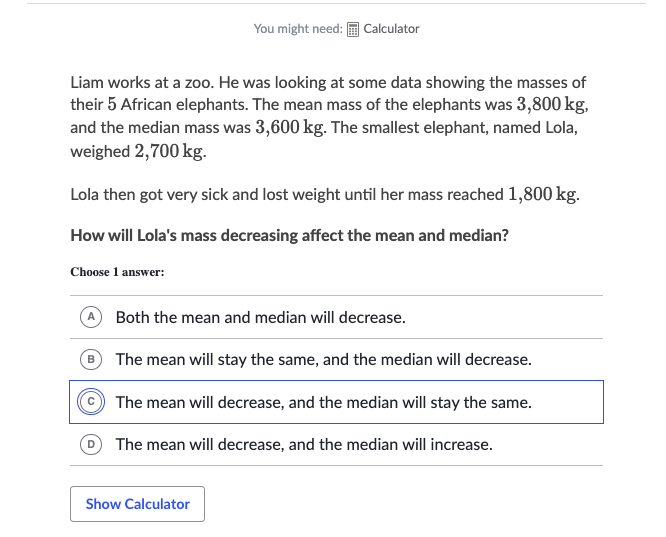The height and width of the screenshot is (537, 666).
Task: Click the calculator icon at top
Action: click(353, 29)
